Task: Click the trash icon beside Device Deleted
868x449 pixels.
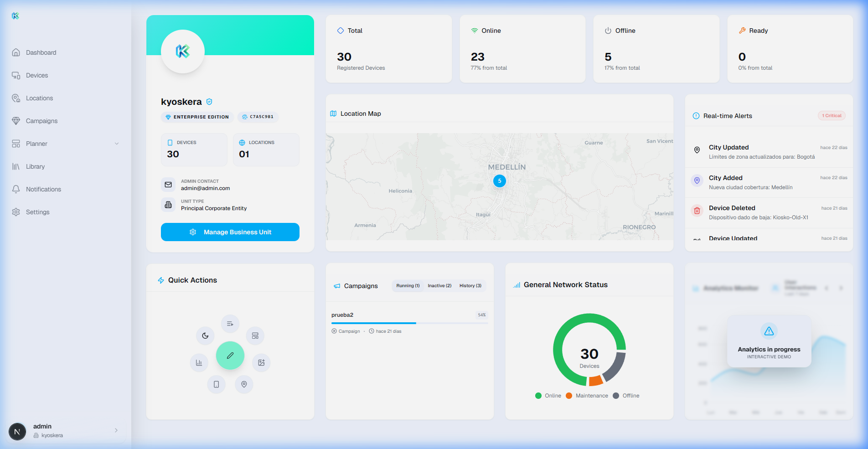Action: [x=697, y=211]
